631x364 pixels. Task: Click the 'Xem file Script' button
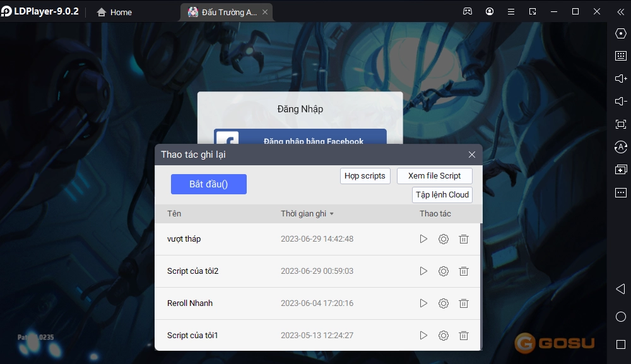pyautogui.click(x=434, y=176)
